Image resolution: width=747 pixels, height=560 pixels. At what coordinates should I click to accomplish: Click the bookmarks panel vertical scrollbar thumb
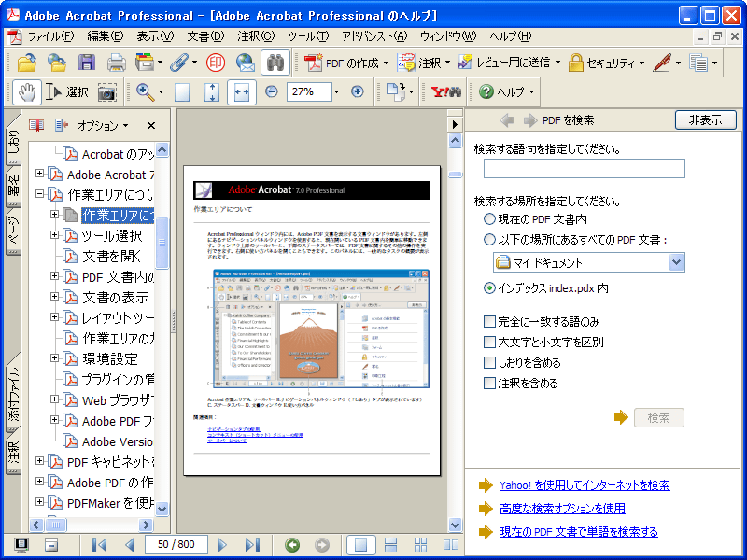(162, 243)
